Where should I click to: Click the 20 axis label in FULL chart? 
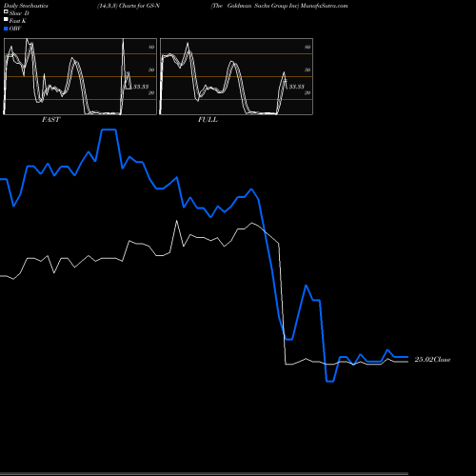point(307,92)
